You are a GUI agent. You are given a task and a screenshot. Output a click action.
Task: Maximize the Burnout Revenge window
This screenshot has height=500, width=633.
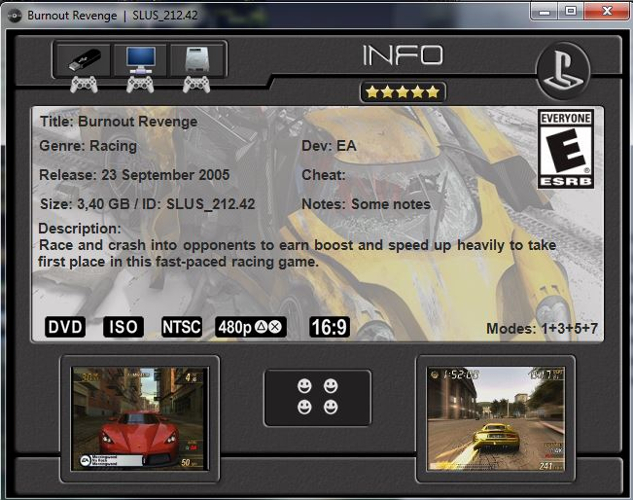(x=570, y=12)
